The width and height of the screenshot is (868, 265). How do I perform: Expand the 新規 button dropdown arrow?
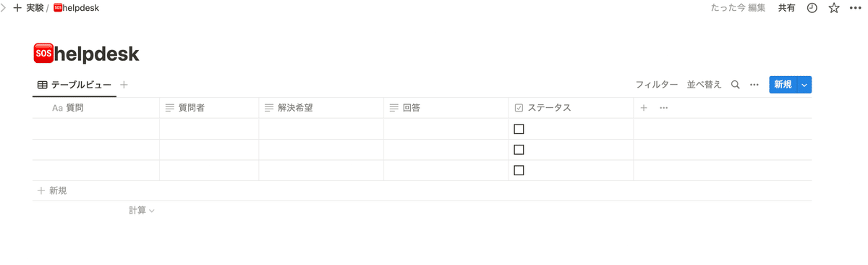pos(804,85)
